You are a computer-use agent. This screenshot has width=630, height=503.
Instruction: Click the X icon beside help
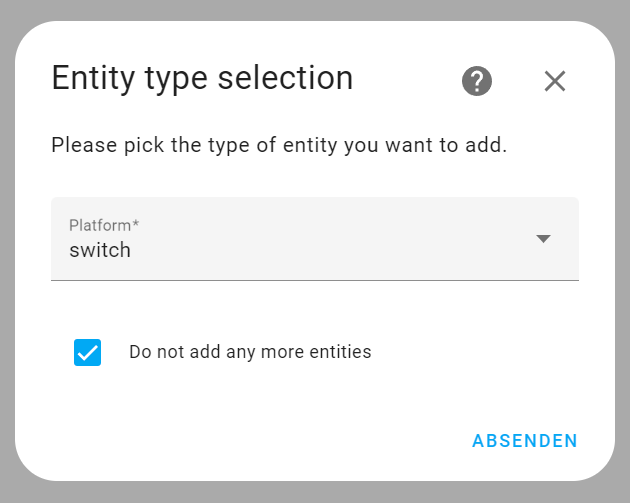pyautogui.click(x=555, y=81)
